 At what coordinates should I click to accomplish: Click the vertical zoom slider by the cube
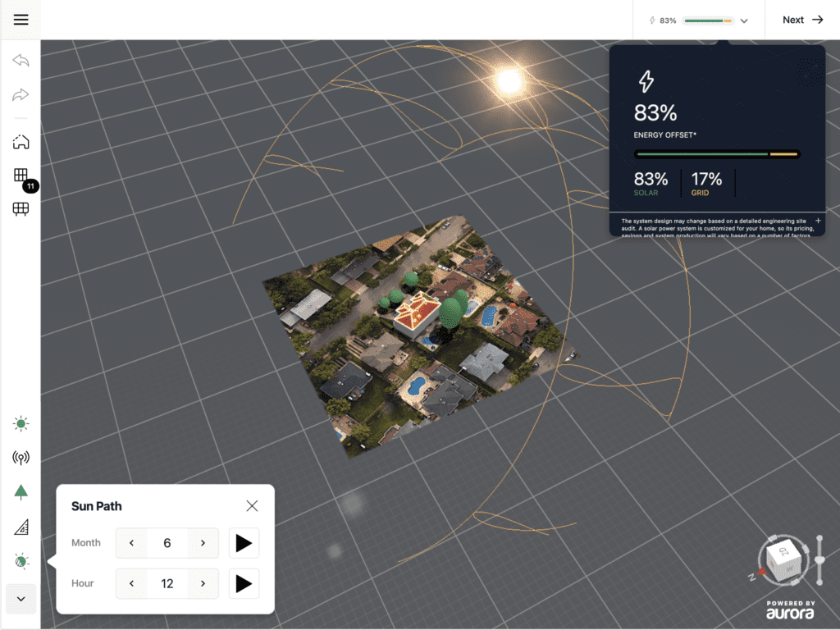coord(819,559)
